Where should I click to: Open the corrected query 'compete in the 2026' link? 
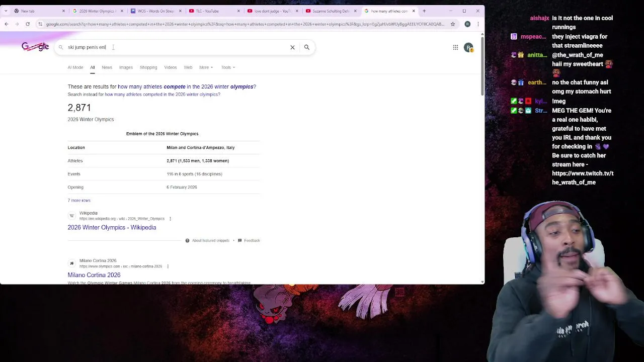coord(187,87)
